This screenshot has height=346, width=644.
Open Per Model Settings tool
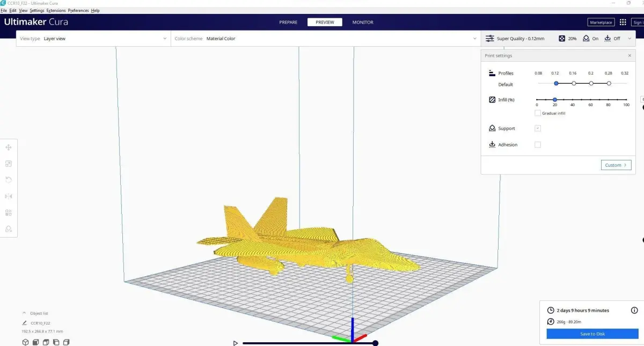pyautogui.click(x=9, y=212)
